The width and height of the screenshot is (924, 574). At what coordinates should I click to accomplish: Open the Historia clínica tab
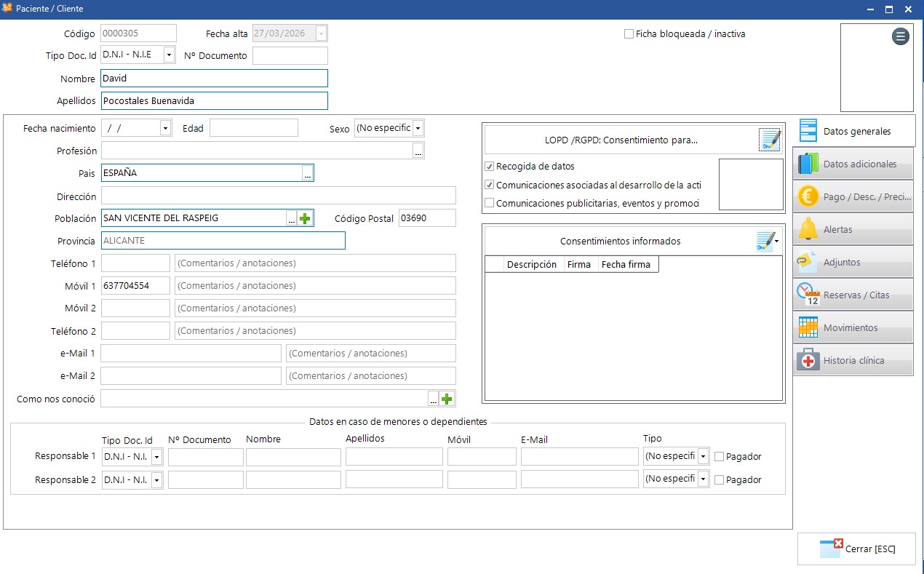coord(853,360)
